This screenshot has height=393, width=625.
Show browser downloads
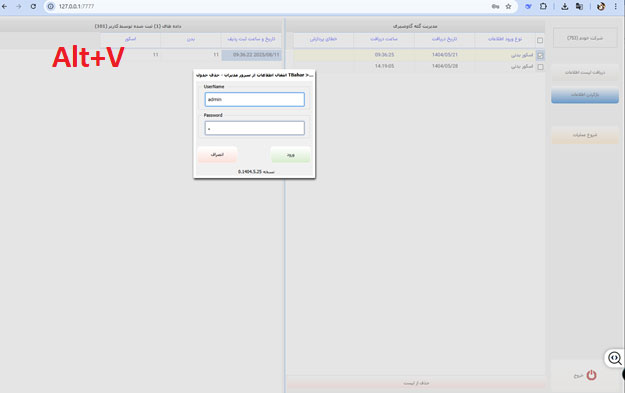coord(565,6)
